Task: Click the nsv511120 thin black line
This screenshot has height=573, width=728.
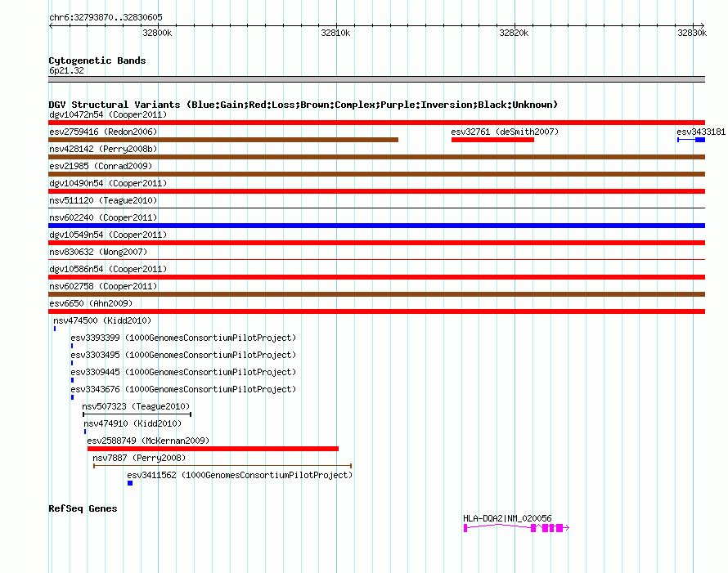Action: click(x=376, y=208)
